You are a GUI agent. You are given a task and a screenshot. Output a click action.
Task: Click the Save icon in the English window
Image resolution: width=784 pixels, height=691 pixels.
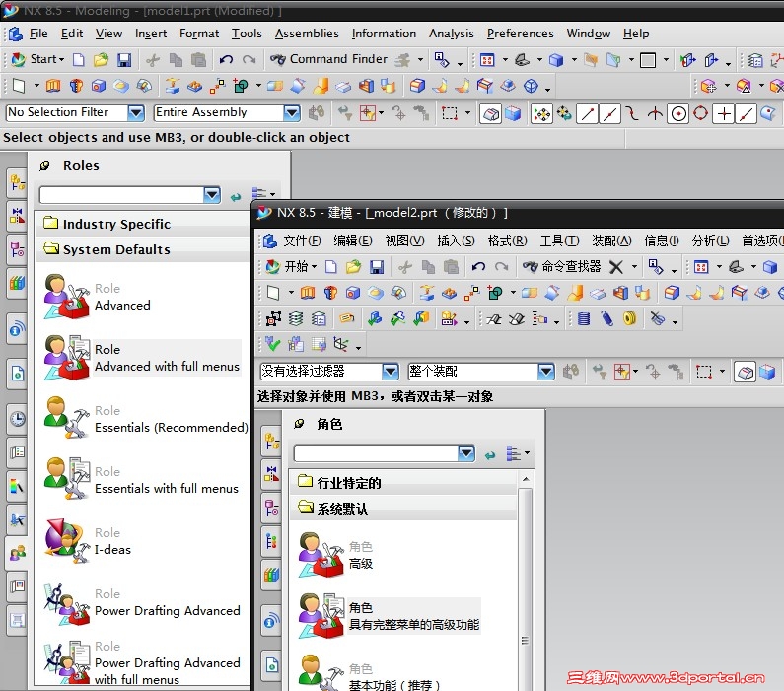pyautogui.click(x=124, y=60)
